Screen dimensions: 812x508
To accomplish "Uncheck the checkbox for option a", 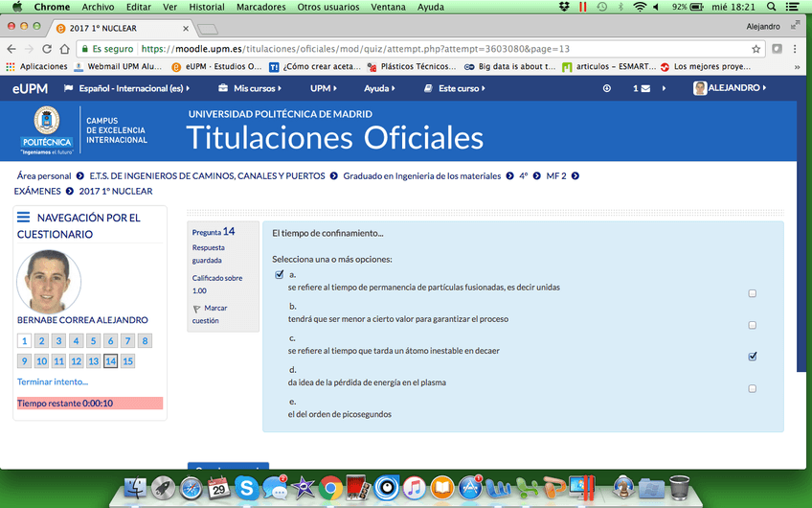I will point(280,275).
